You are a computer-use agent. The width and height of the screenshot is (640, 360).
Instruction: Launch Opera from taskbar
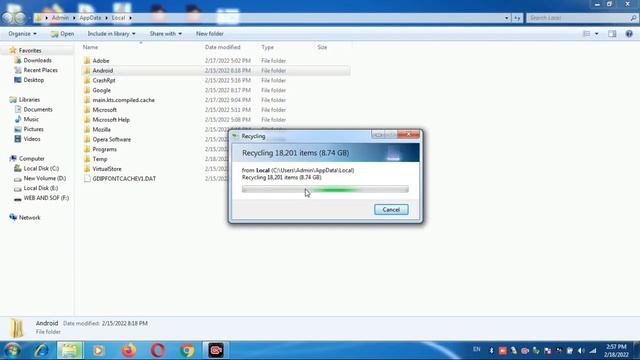158,350
